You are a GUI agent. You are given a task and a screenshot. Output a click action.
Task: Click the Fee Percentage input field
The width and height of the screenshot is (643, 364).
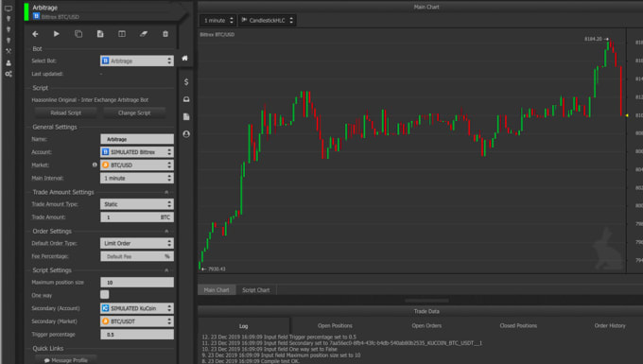(x=137, y=256)
